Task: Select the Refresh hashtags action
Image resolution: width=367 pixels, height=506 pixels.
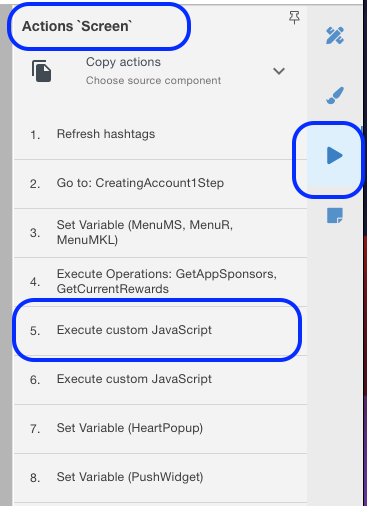Action: [160, 135]
